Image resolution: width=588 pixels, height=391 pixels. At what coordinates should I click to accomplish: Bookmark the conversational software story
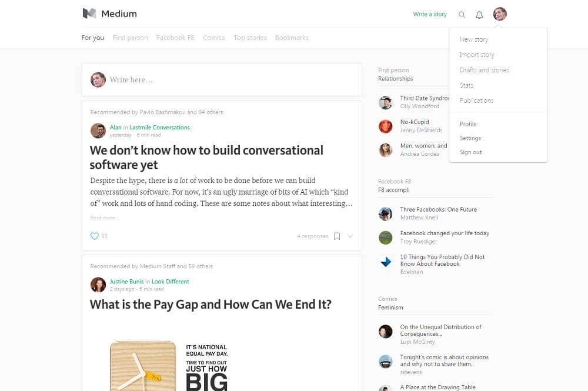click(x=337, y=236)
